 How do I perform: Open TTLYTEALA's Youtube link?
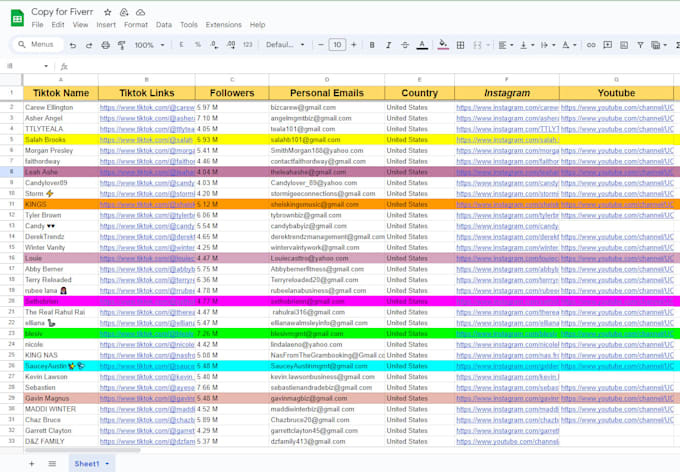[617, 129]
